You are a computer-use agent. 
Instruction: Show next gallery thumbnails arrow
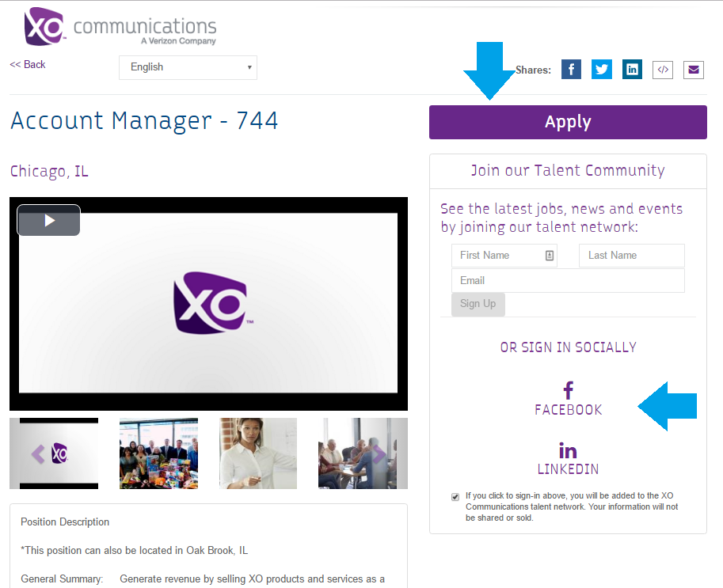[x=379, y=454]
